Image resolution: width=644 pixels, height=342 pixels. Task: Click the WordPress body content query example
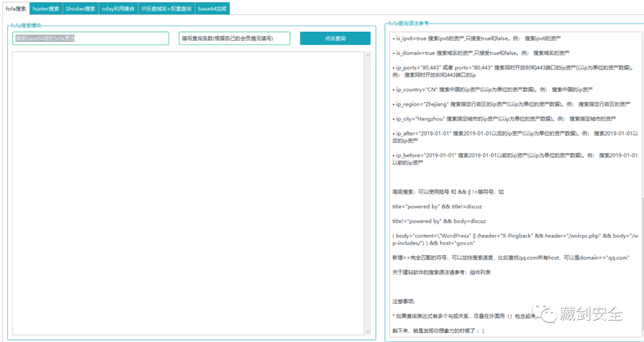coord(515,239)
